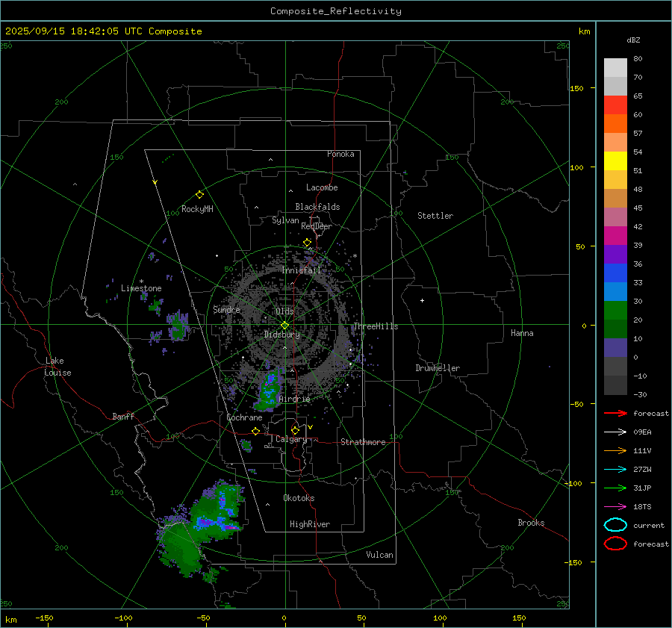The width and height of the screenshot is (672, 628).
Task: Click the Calgary city label
Action: tap(291, 439)
